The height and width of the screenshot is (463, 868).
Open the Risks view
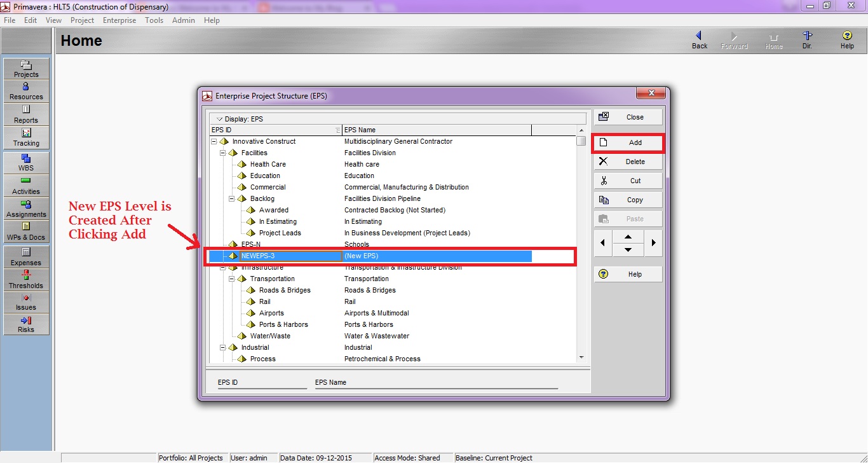click(x=26, y=325)
